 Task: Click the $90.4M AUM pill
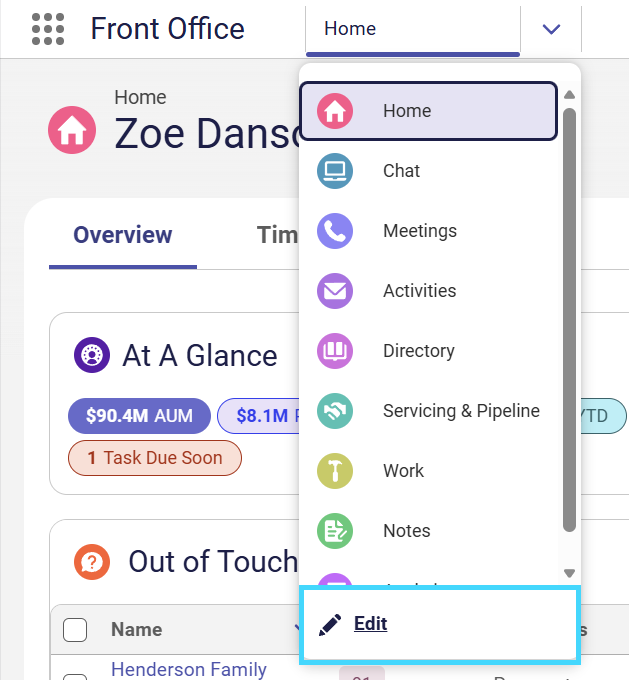coord(139,416)
